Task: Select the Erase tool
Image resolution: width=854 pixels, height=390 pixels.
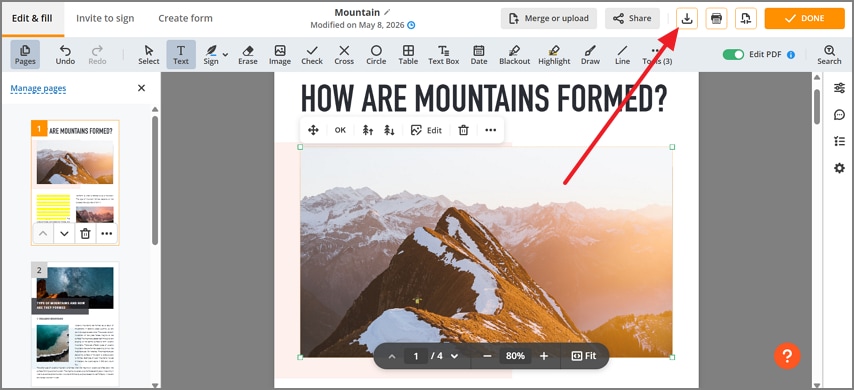Action: coord(248,54)
